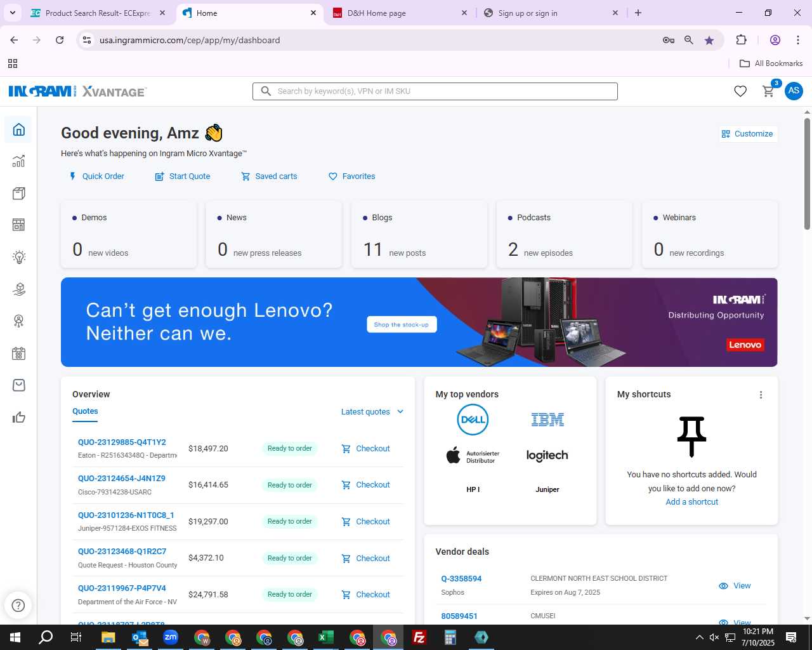Click the Apple authorized distributor logo
Viewport: 812px width, 650px height.
click(x=473, y=456)
